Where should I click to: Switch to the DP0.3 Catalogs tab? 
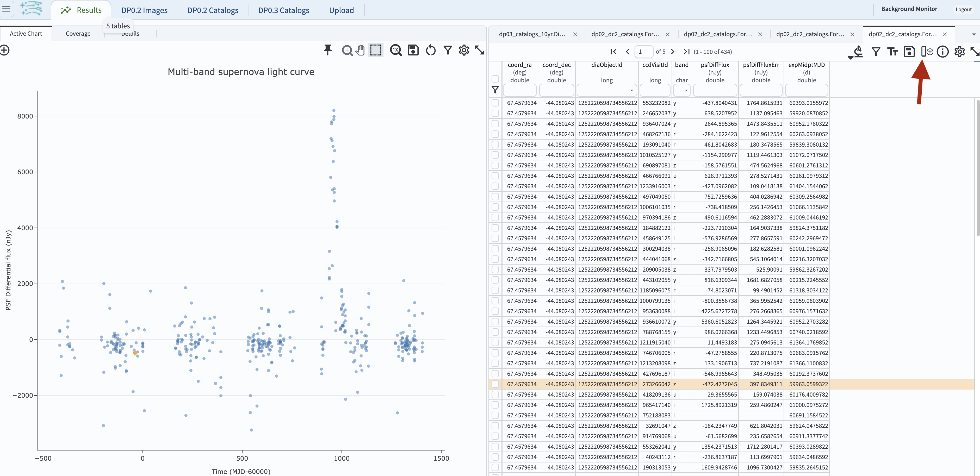(x=283, y=10)
